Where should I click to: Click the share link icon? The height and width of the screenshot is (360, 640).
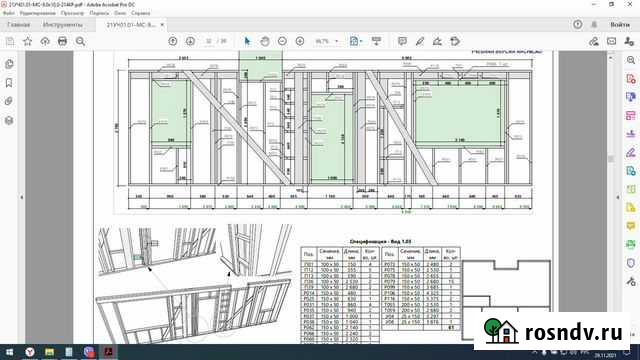pyautogui.click(x=594, y=41)
